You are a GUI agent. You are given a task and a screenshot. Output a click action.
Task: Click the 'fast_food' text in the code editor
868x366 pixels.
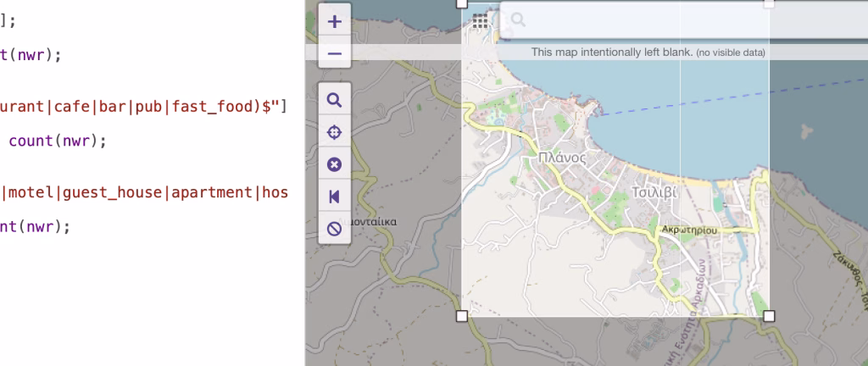[x=207, y=108]
